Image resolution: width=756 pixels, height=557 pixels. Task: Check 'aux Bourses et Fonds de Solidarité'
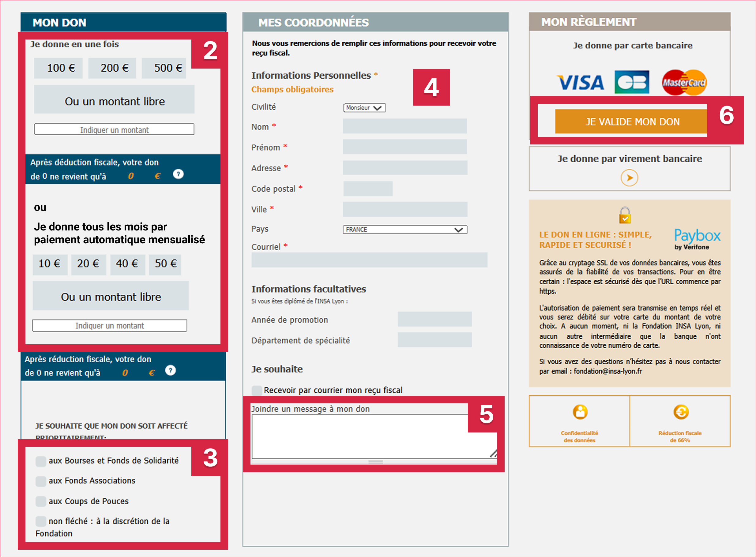(x=40, y=461)
